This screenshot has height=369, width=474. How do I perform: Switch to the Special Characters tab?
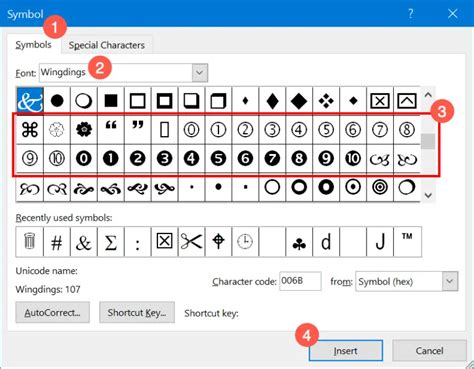[x=107, y=45]
